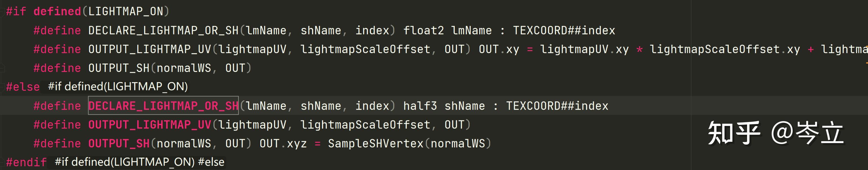Click the SampleSHVertex function call
This screenshot has width=868, height=170.
[x=376, y=144]
